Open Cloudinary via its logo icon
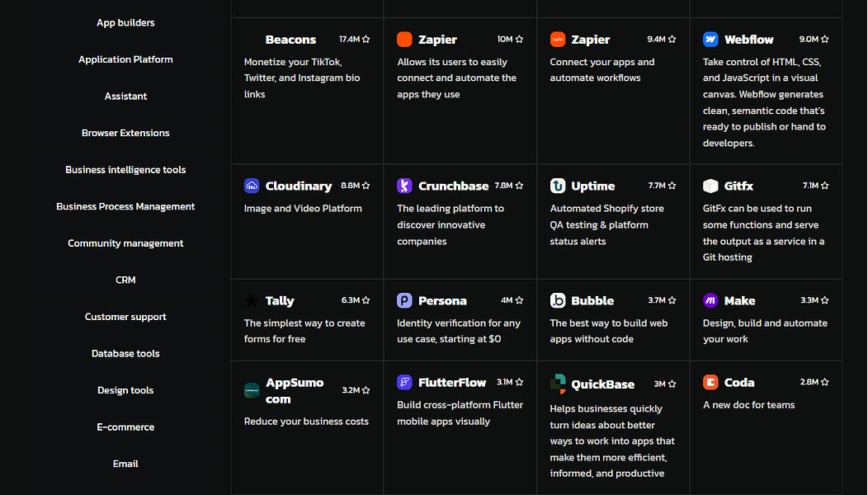 [x=251, y=186]
